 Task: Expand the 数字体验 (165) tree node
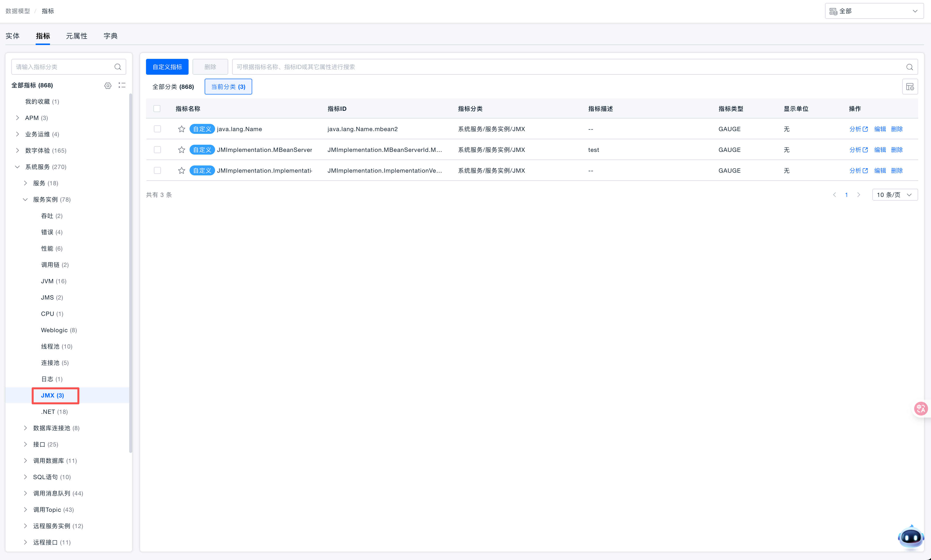17,151
